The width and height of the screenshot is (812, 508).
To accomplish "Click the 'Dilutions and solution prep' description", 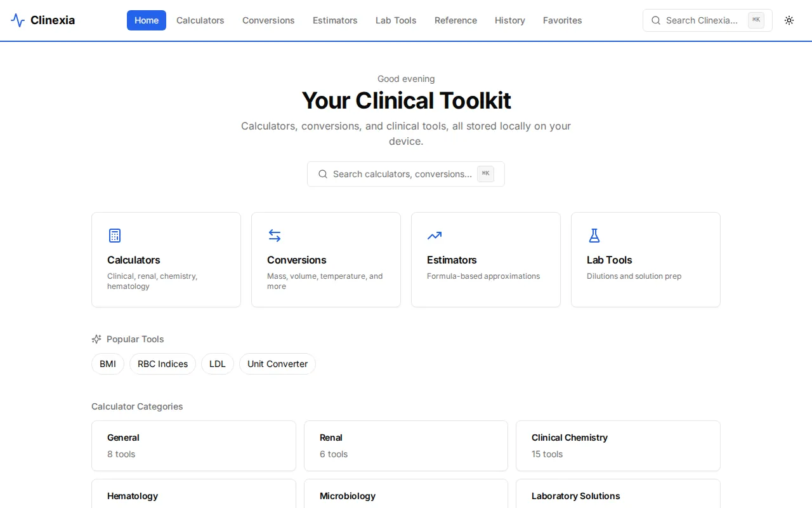I will pos(634,276).
